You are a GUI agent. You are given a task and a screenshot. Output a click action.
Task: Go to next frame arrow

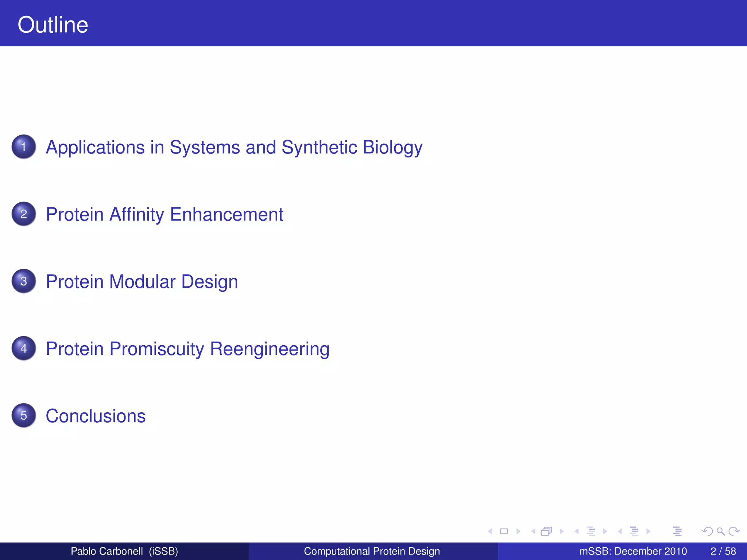coord(562,531)
